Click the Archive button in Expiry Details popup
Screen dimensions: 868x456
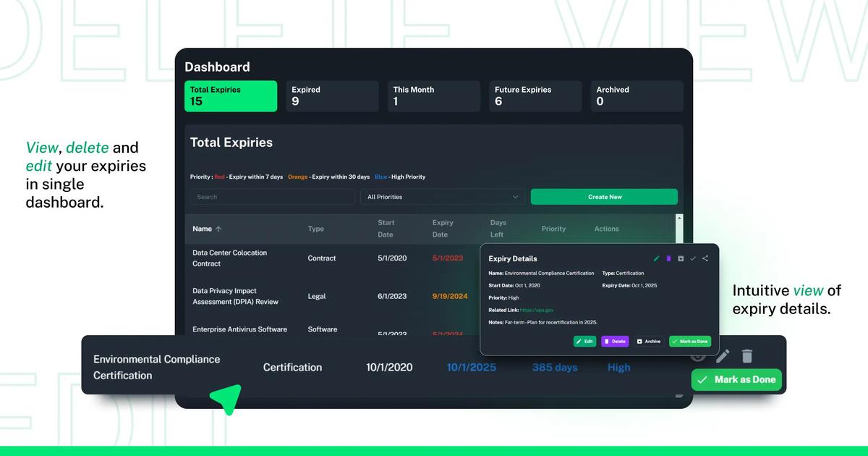(649, 341)
